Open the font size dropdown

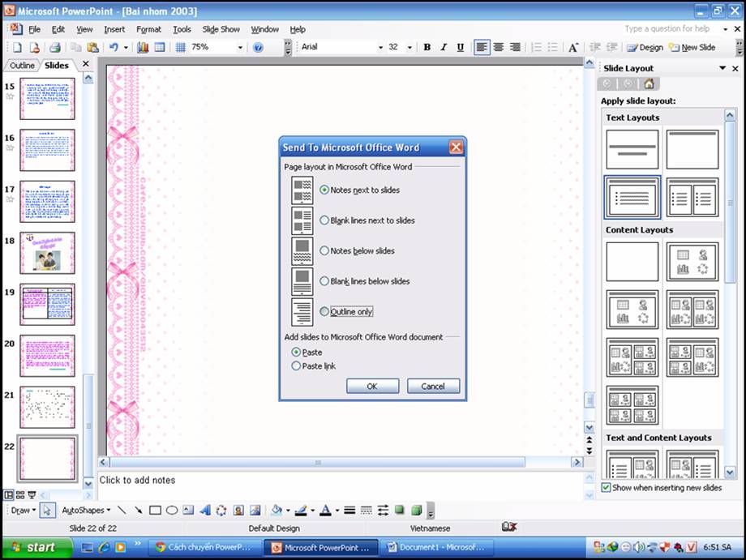[409, 47]
